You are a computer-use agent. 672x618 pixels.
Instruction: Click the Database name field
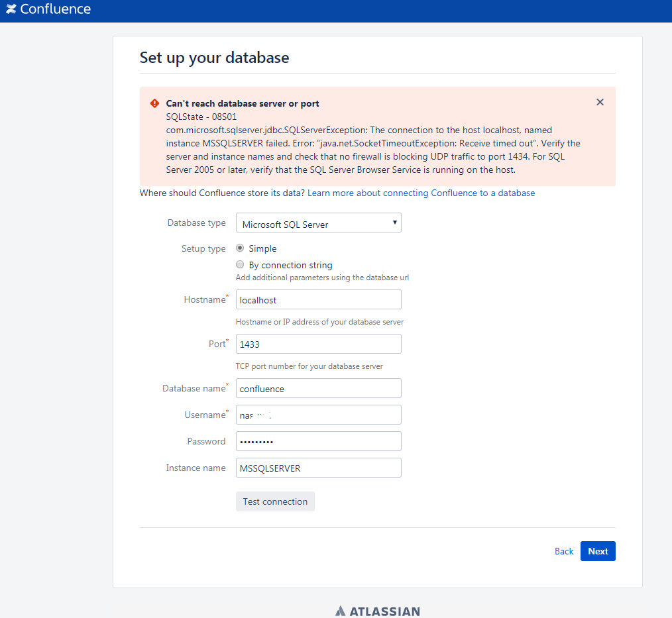(318, 388)
